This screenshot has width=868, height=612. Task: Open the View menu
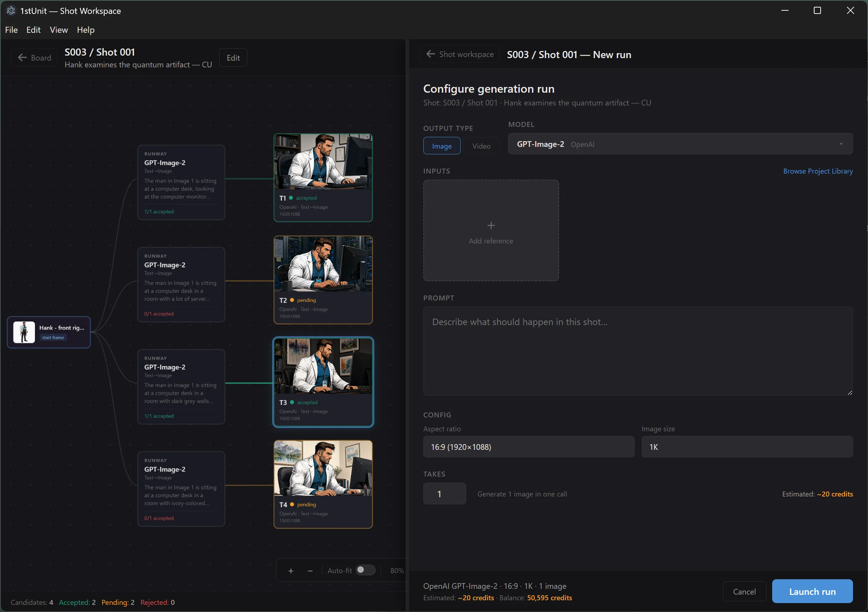(58, 30)
